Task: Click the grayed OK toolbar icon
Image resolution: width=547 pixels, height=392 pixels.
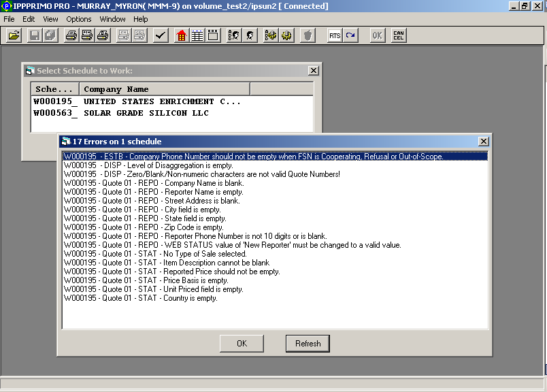Action: [378, 35]
